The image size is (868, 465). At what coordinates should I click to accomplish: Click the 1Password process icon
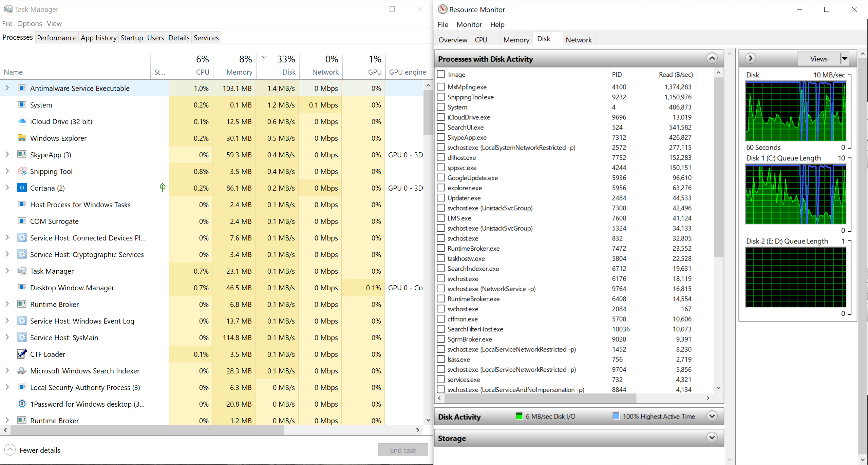(x=22, y=404)
